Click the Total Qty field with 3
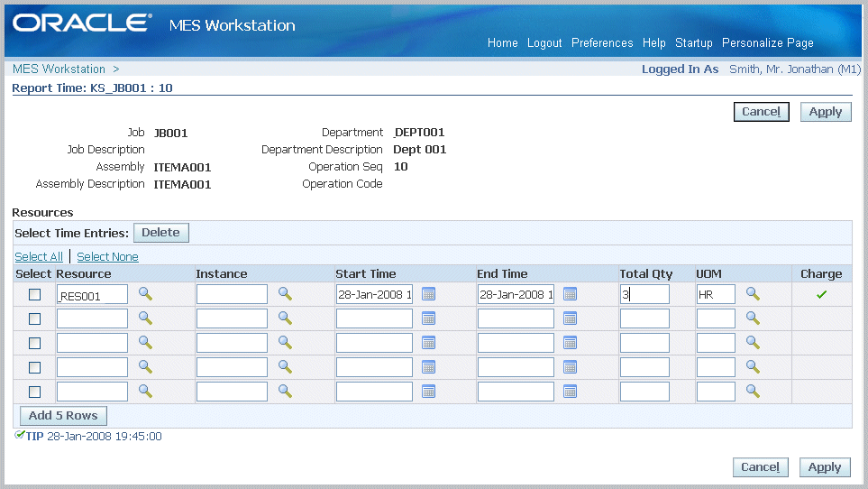 tap(644, 294)
